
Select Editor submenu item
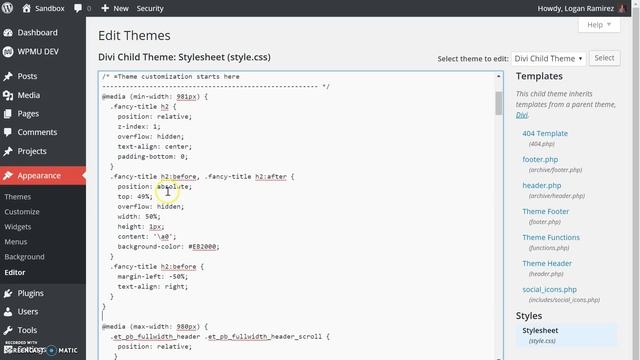15,272
